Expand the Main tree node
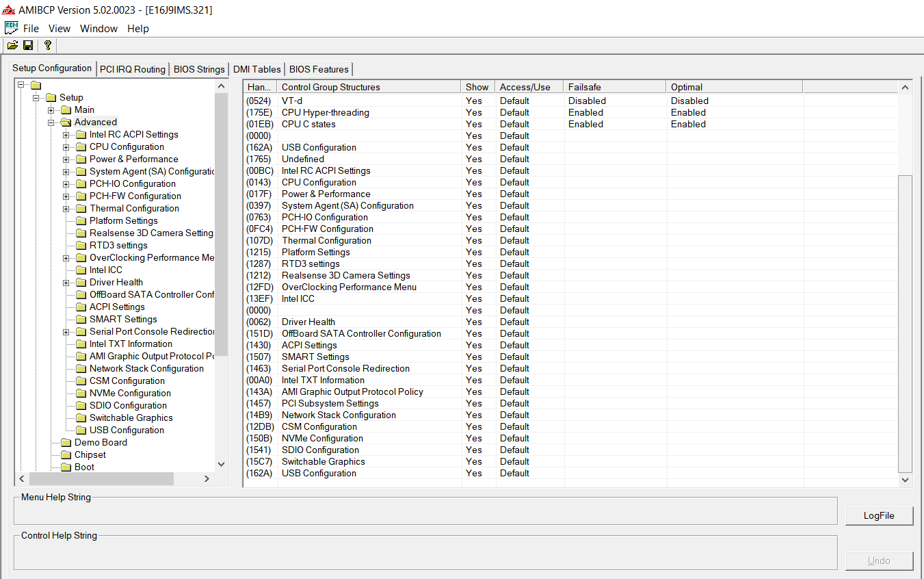Viewport: 924px width, 579px height. coord(51,110)
